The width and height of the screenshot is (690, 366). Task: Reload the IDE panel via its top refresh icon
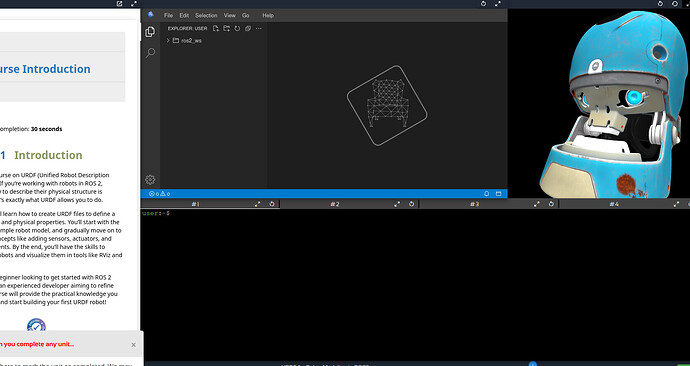[483, 4]
